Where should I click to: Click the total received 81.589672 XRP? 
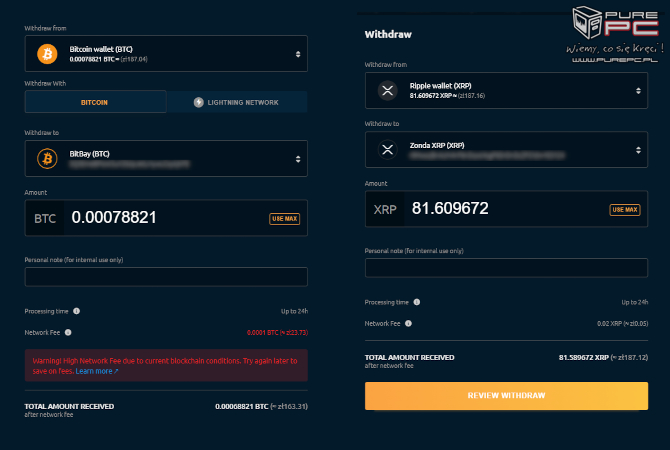pyautogui.click(x=603, y=357)
